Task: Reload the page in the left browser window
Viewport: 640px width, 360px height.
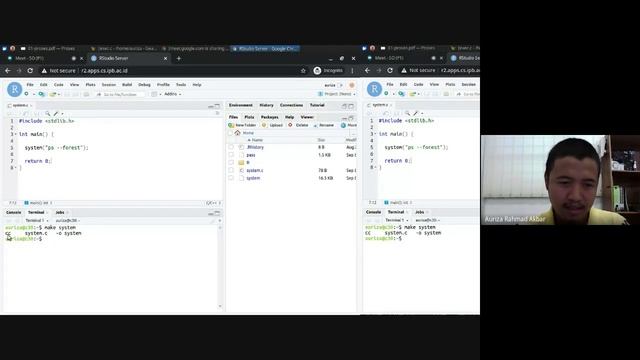Action: click(x=30, y=71)
